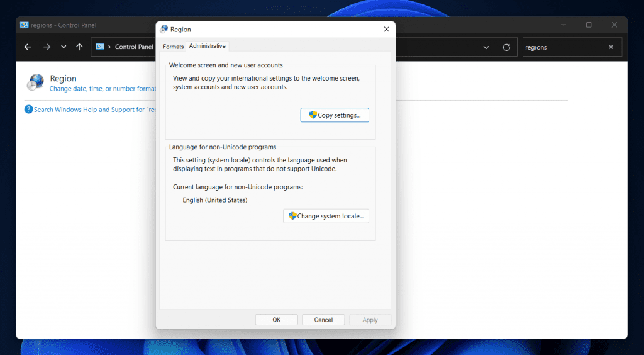Screen dimensions: 644x355
Task: Click the shield icon on Copy settings
Action: click(x=313, y=115)
